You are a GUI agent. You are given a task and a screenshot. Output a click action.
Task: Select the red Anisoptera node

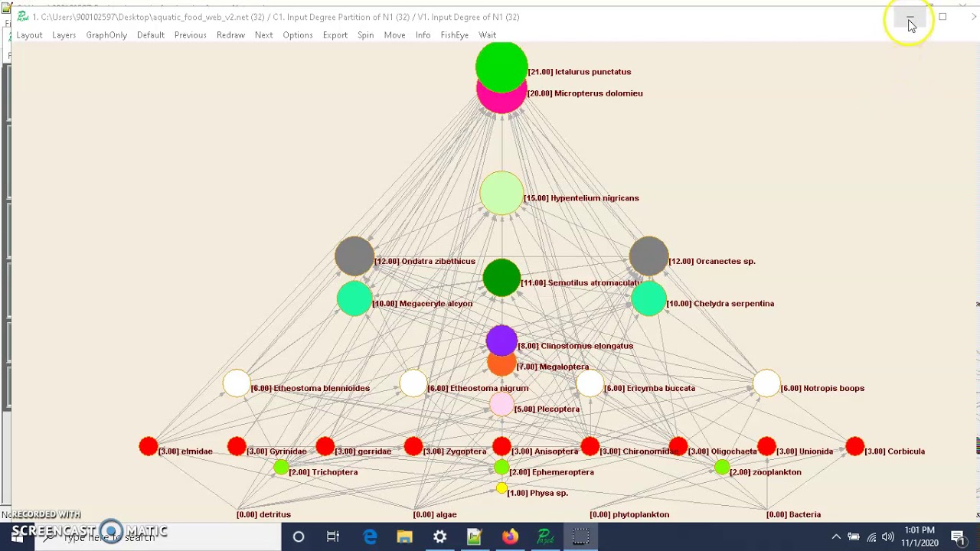point(501,446)
